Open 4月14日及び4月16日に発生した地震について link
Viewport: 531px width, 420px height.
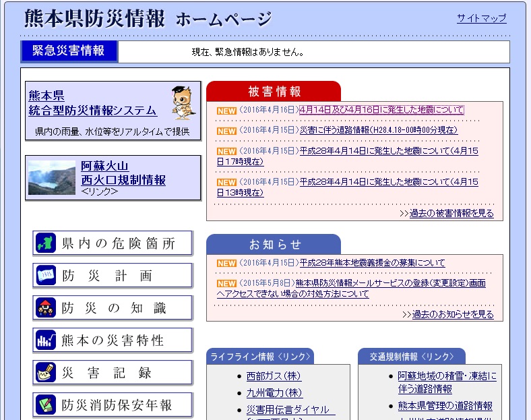point(381,110)
